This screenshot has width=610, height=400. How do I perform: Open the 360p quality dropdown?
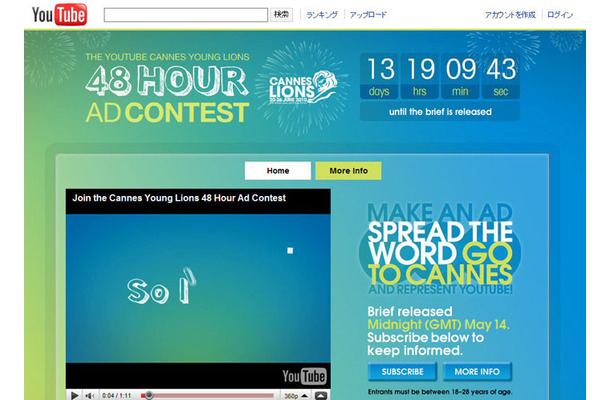pyautogui.click(x=296, y=396)
